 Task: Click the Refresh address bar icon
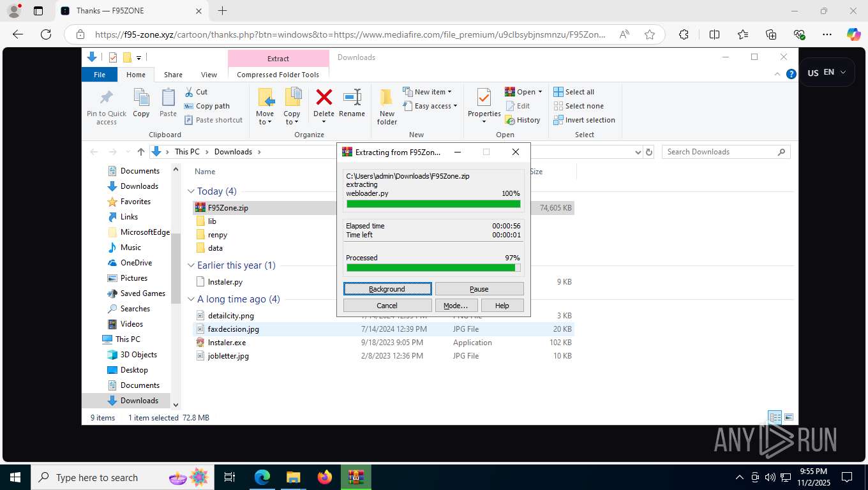pos(649,152)
